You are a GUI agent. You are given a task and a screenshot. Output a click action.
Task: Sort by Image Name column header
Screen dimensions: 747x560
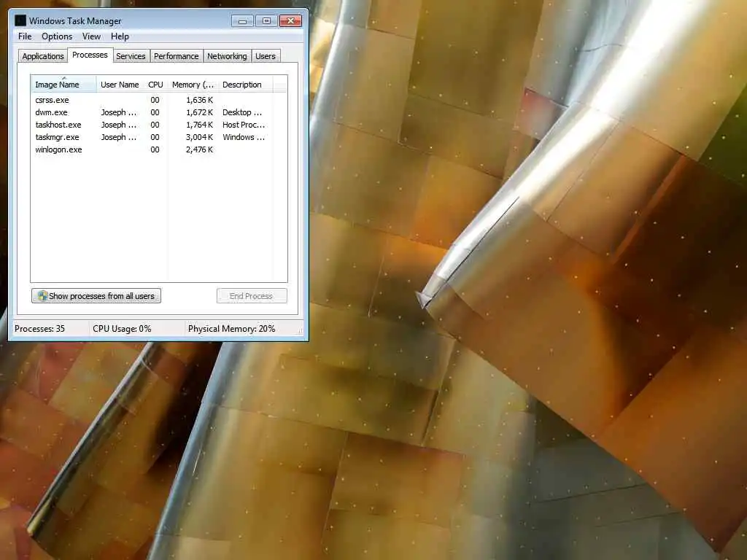tap(63, 85)
